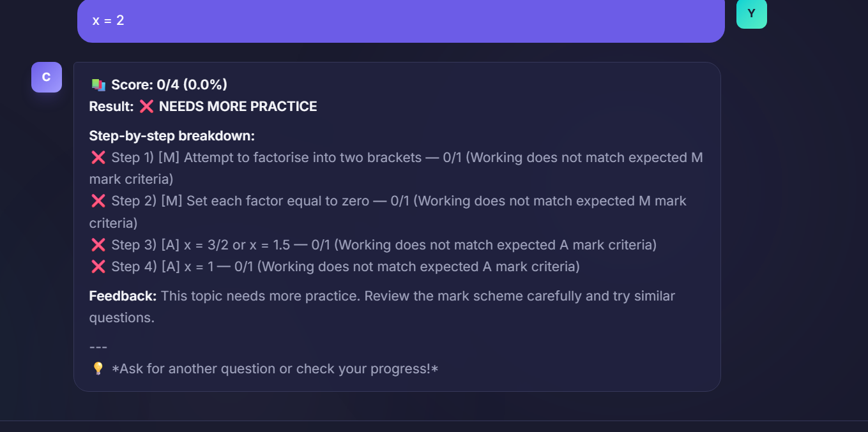This screenshot has width=868, height=432.
Task: Click the bold 'Feedback:' label
Action: tap(123, 296)
